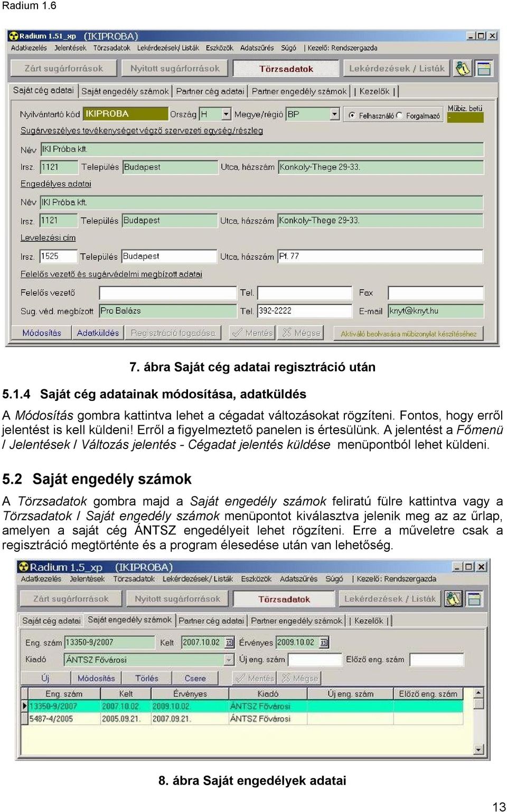This screenshot has width=507, height=812.
Task: Click Mégse button in upper company data form
Action: click(x=301, y=333)
